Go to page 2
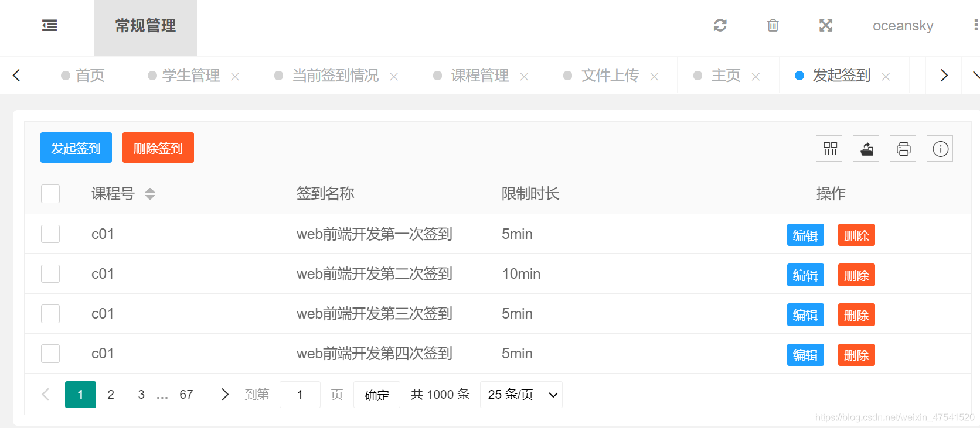 point(111,395)
